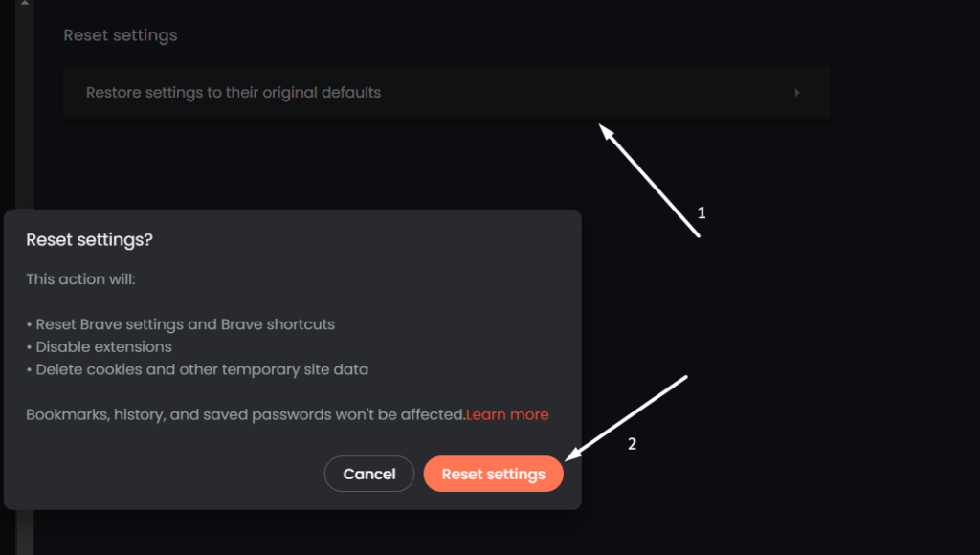Click the word "defaults" in the Restore row

(350, 93)
